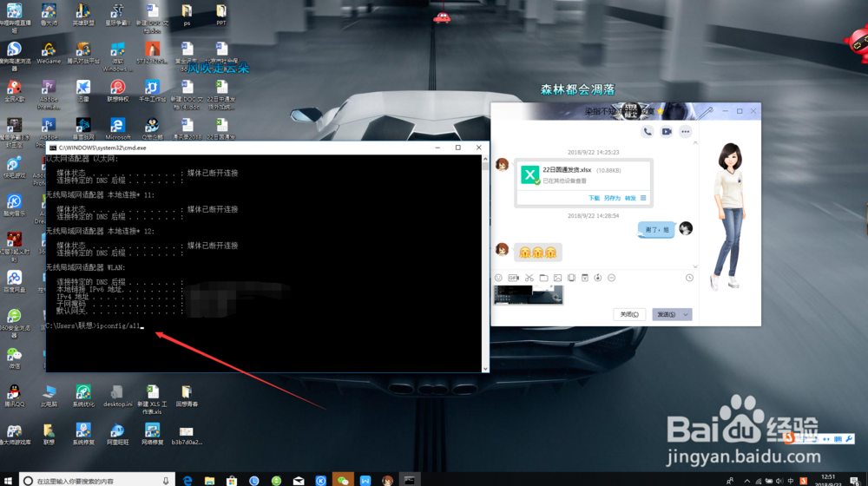Click the cmd.exe title bar system icon
Image resolution: width=868 pixels, height=486 pixels.
pos(53,148)
